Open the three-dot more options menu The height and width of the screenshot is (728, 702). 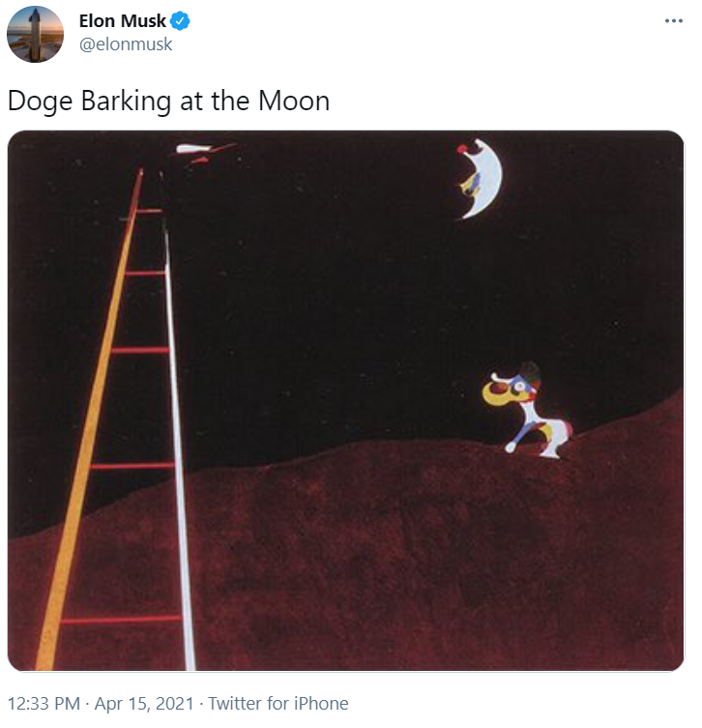pyautogui.click(x=674, y=21)
